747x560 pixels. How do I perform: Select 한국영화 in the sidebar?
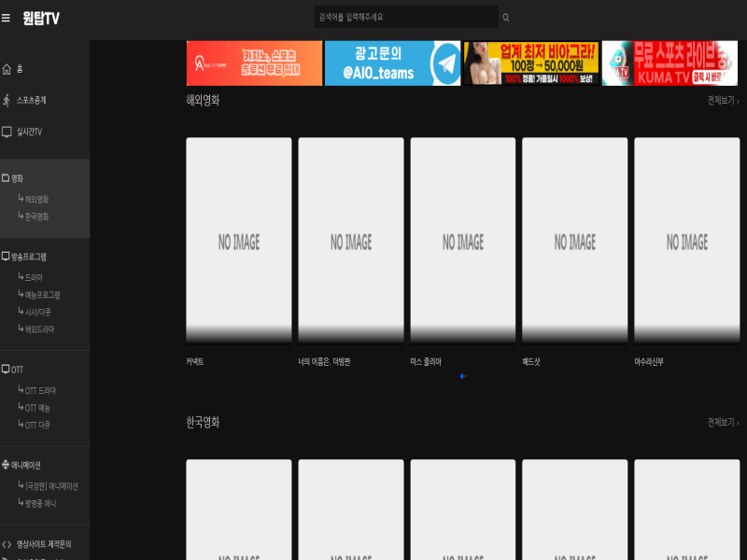36,217
